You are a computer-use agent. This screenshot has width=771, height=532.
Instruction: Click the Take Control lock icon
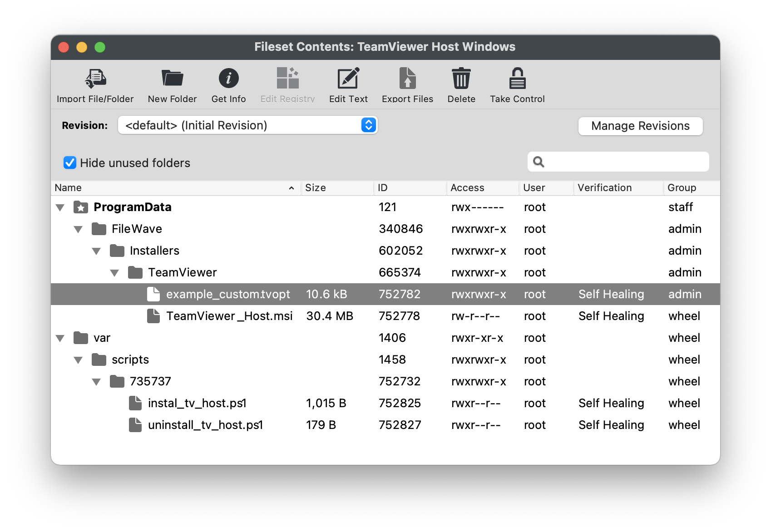coord(517,78)
